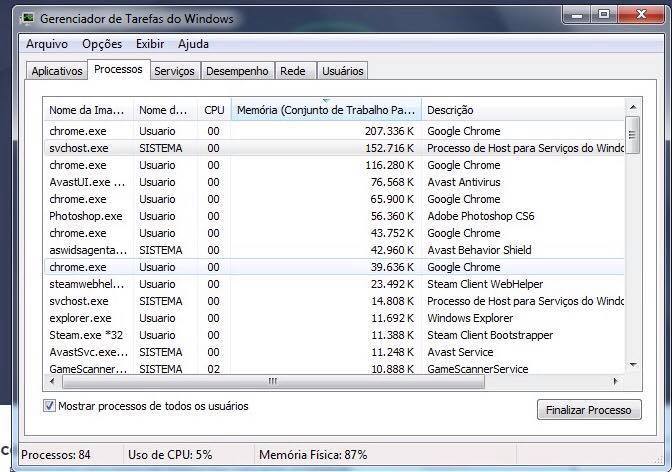This screenshot has height=472, width=672.
Task: Open the Ajuda menu
Action: pyautogui.click(x=193, y=44)
